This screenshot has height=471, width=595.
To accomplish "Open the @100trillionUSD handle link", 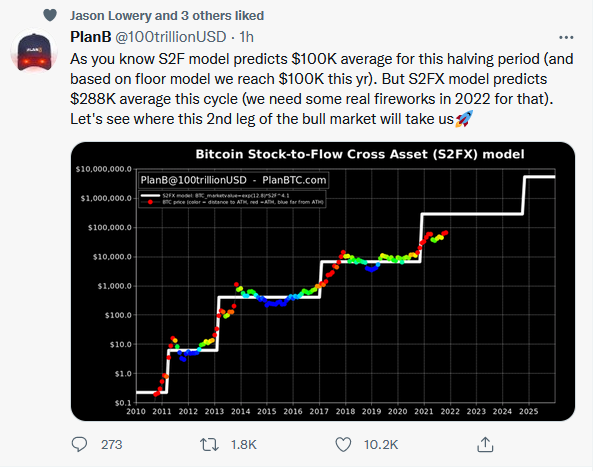I will click(170, 37).
